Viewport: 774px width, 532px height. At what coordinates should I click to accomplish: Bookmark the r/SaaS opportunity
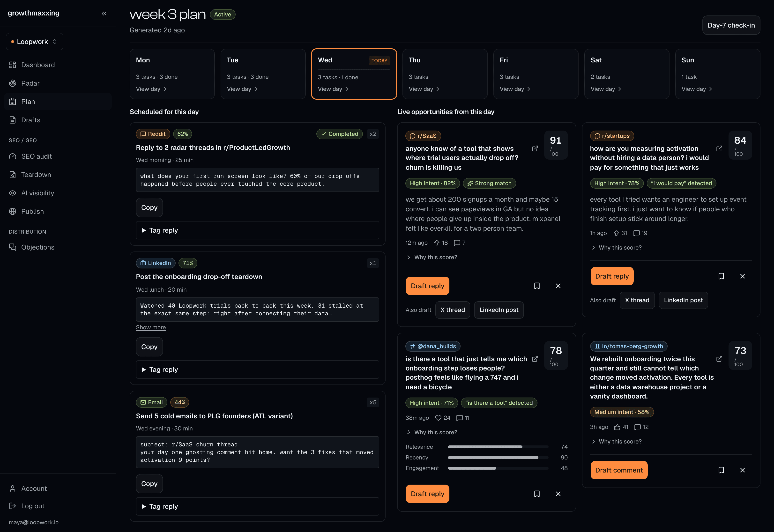(x=537, y=286)
